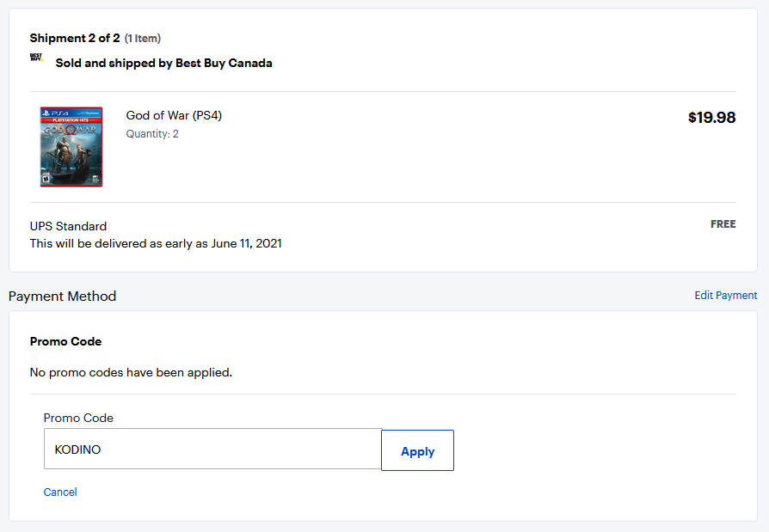The width and height of the screenshot is (769, 532).
Task: Click the Edit Payment link
Action: pos(725,296)
